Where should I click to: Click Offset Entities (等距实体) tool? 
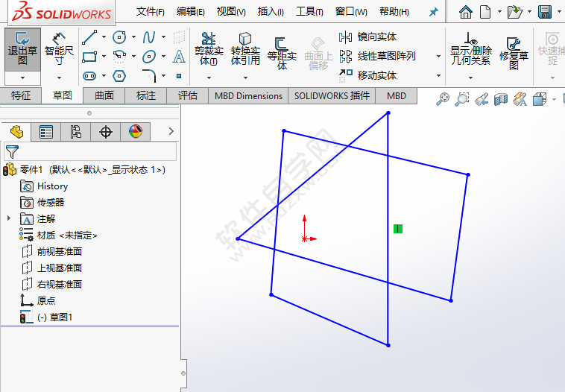[x=282, y=54]
